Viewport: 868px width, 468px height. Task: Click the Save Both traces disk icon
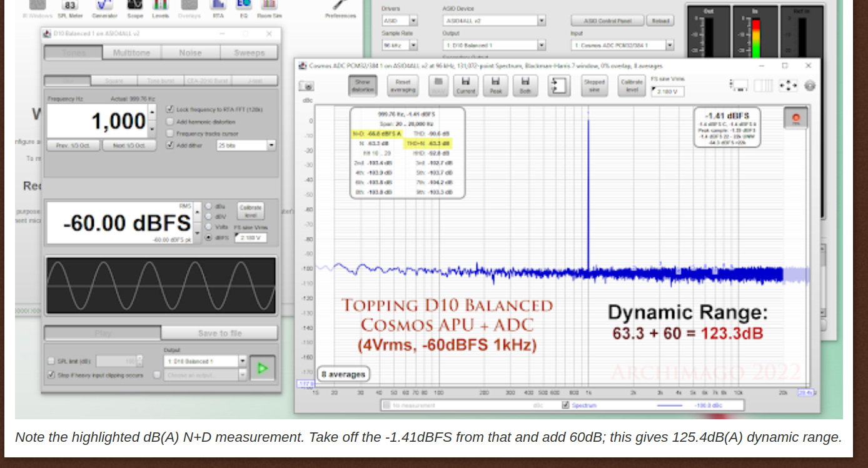525,86
